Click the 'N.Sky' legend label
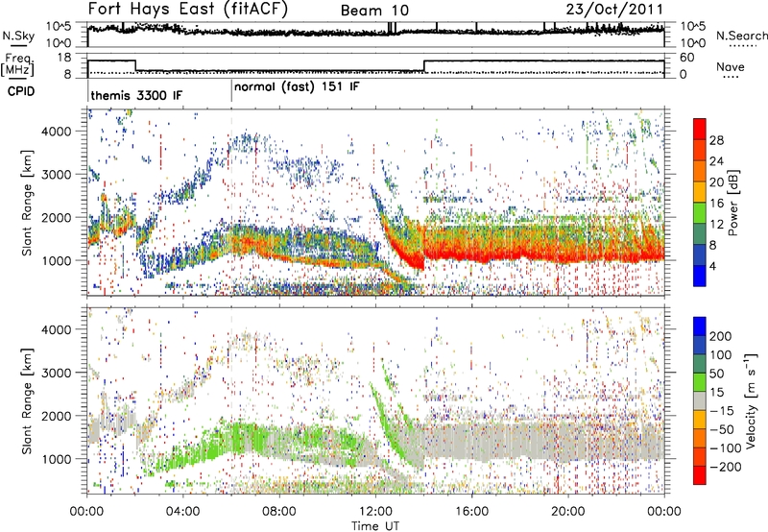This screenshot has height=532, width=768. (x=18, y=36)
